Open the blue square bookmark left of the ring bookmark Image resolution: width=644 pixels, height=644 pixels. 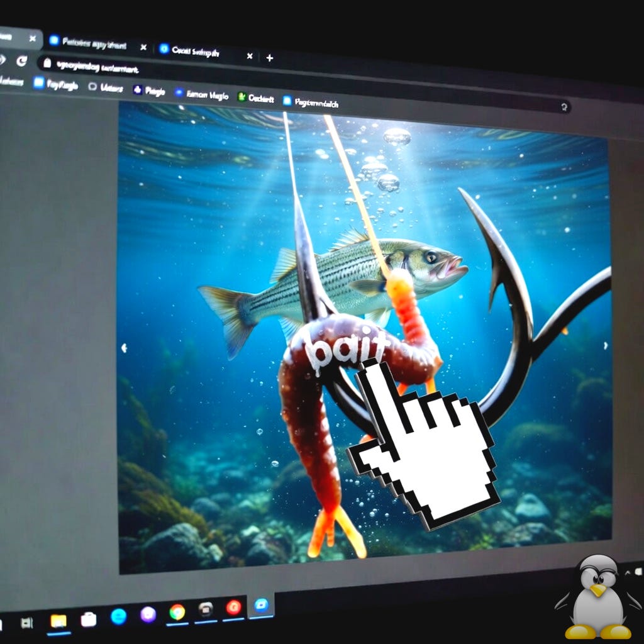pos(56,84)
